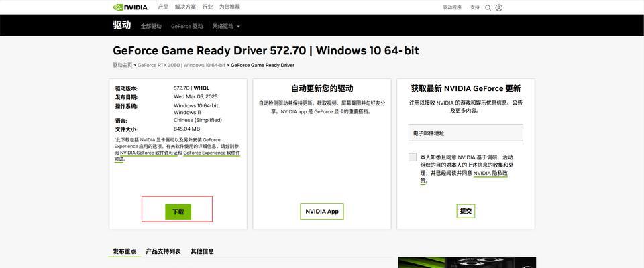Click the Chinese (Simplified) language value
This screenshot has height=268, width=644.
click(x=197, y=120)
